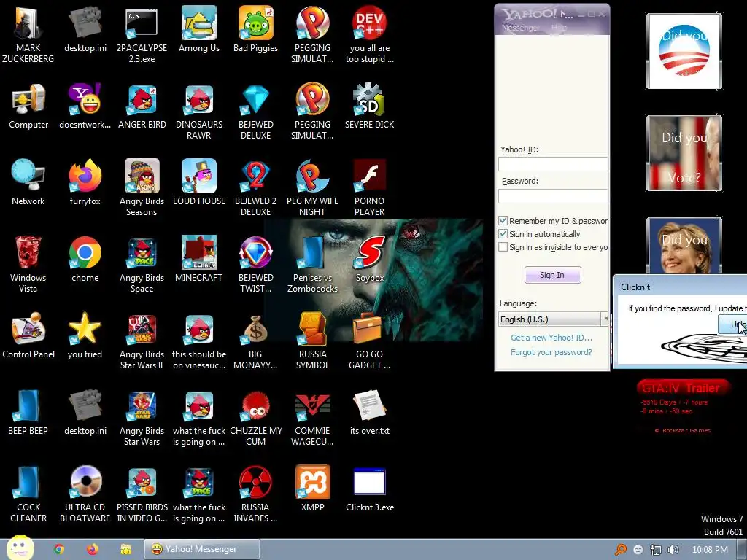Click the Obama logo Did you vote gadget
The width and height of the screenshot is (747, 560).
click(x=684, y=51)
